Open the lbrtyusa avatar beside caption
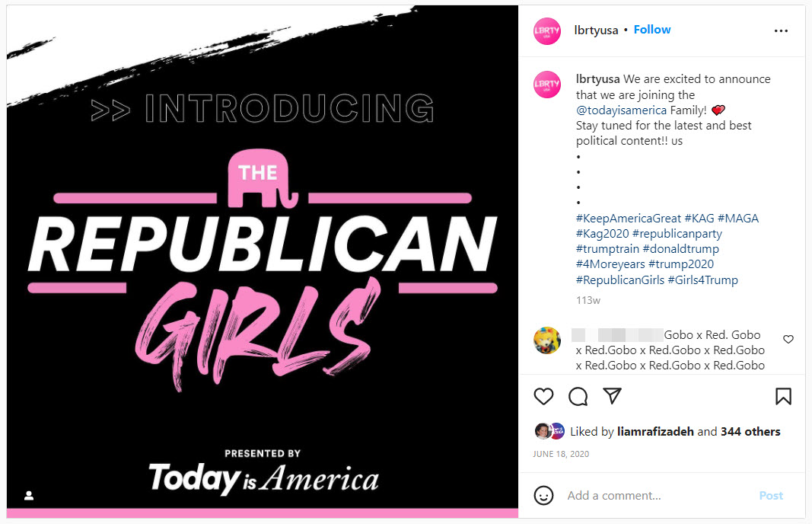The image size is (812, 524). (x=547, y=84)
